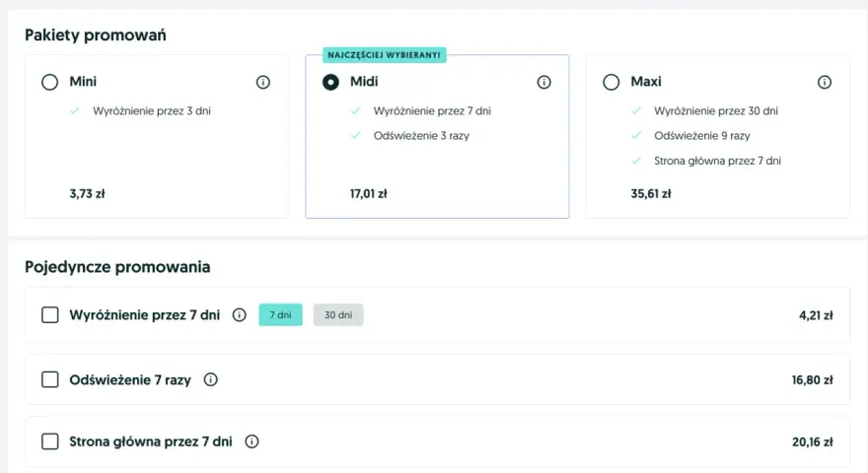Open info icon for Maxi package
Viewport: 868px width, 473px height.
[x=825, y=83]
